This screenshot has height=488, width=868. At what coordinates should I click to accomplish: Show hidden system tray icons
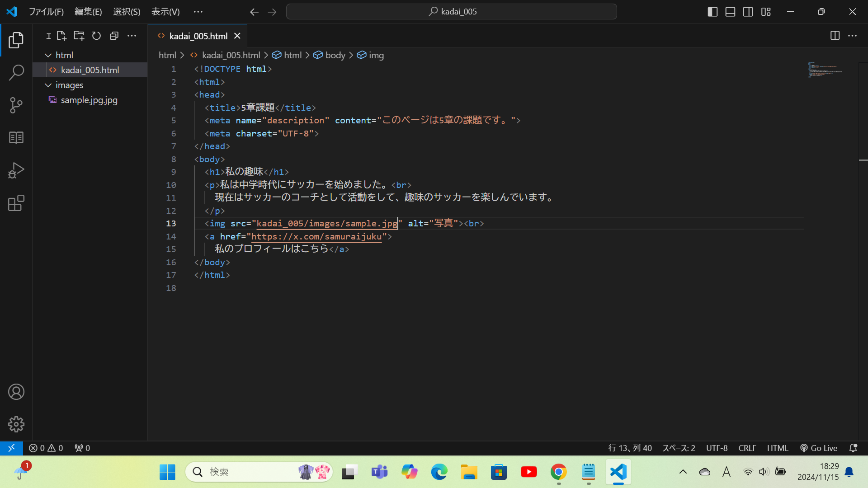coord(683,472)
